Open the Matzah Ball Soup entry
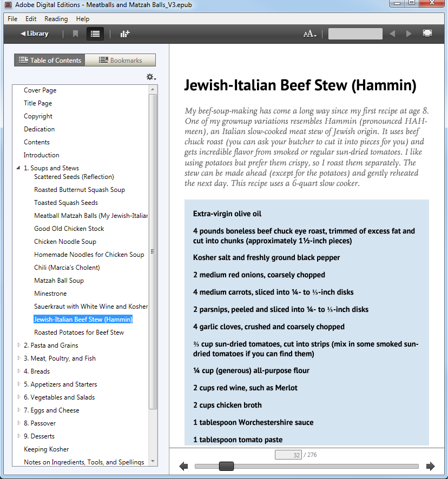 (59, 281)
